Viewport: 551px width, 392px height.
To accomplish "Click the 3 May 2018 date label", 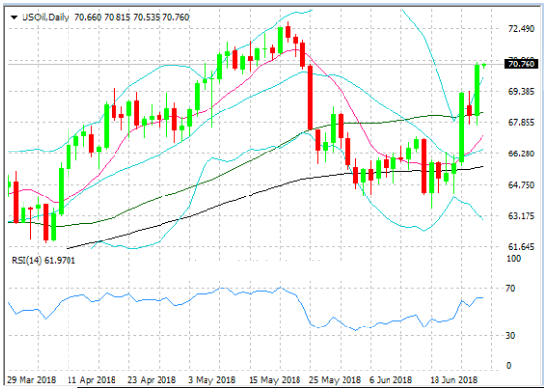I will pyautogui.click(x=212, y=380).
